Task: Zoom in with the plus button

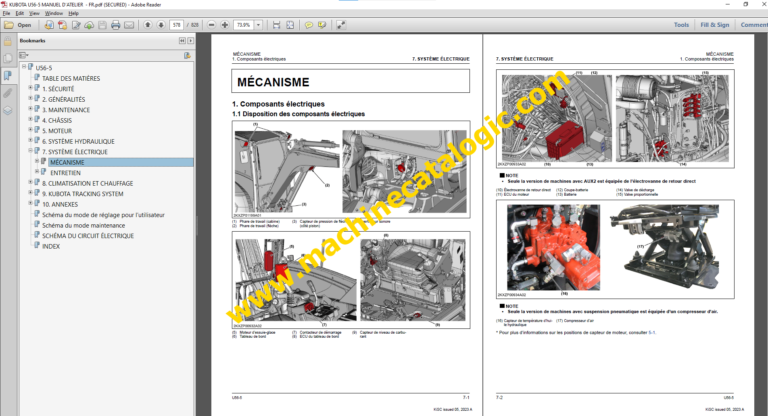Action: [225, 25]
